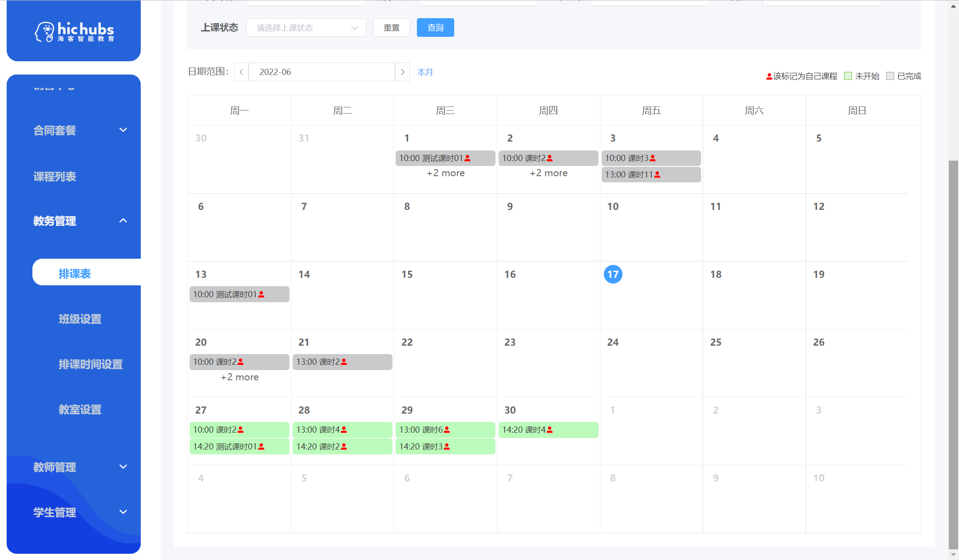Image resolution: width=959 pixels, height=560 pixels.
Task: Click the 重置 button
Action: (x=391, y=28)
